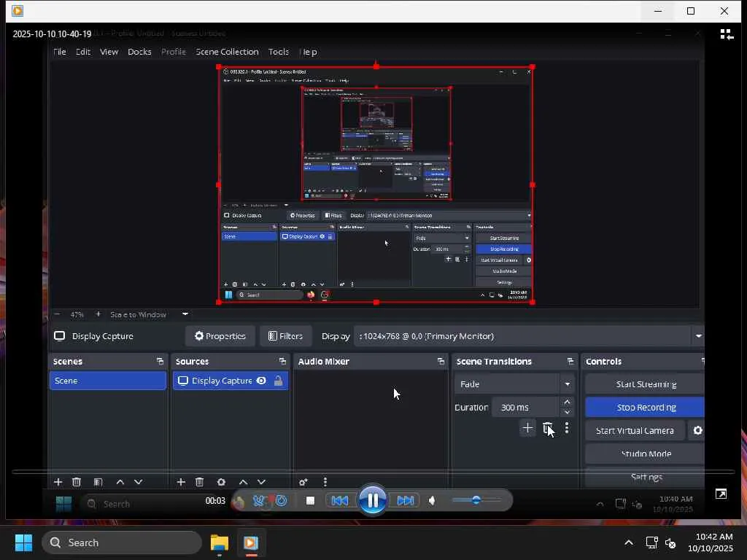Click the full screen view icon
The image size is (747, 560).
point(721,494)
